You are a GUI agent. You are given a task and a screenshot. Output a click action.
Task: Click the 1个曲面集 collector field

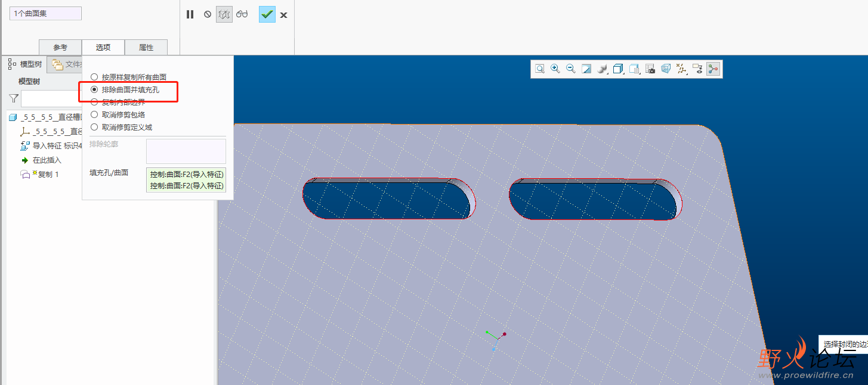45,13
